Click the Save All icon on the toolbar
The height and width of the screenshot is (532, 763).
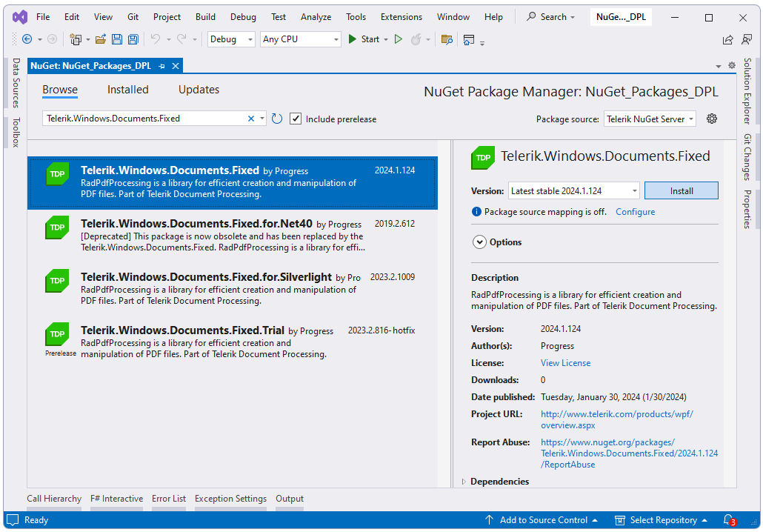click(x=132, y=39)
